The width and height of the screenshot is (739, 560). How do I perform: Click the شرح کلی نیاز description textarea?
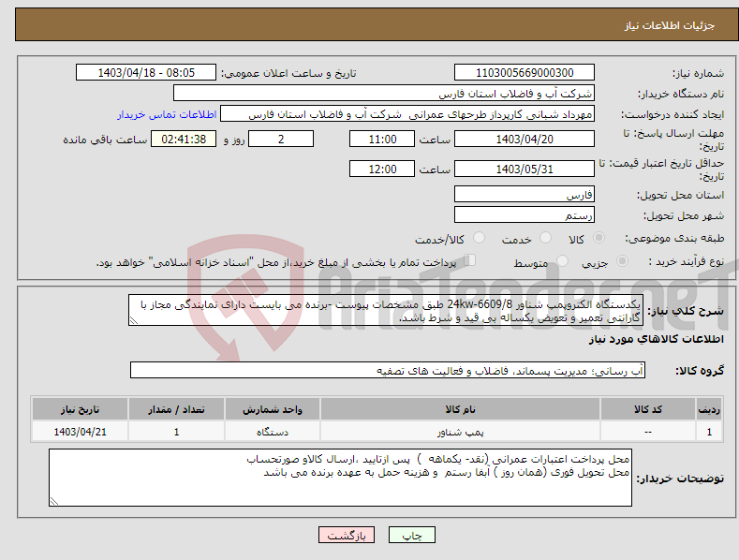[386, 311]
